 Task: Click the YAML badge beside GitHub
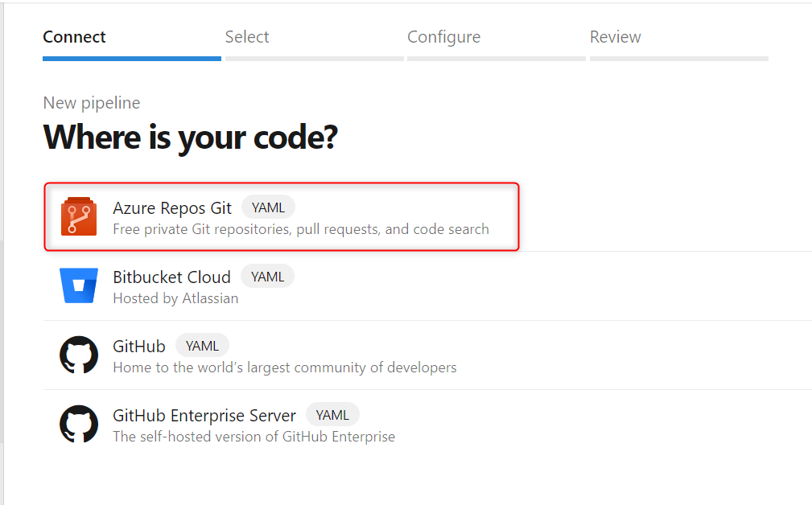tap(202, 346)
